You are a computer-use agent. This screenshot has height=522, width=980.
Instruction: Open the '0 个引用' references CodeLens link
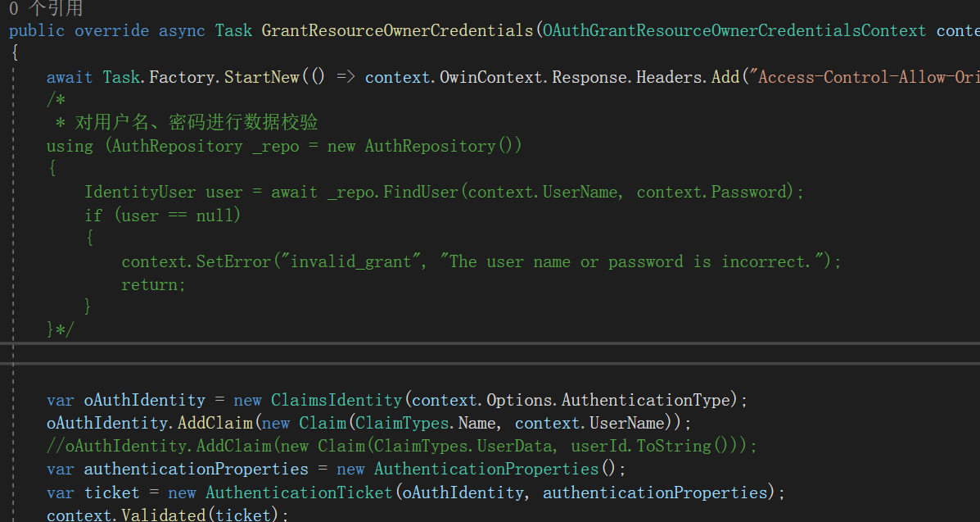pyautogui.click(x=46, y=7)
